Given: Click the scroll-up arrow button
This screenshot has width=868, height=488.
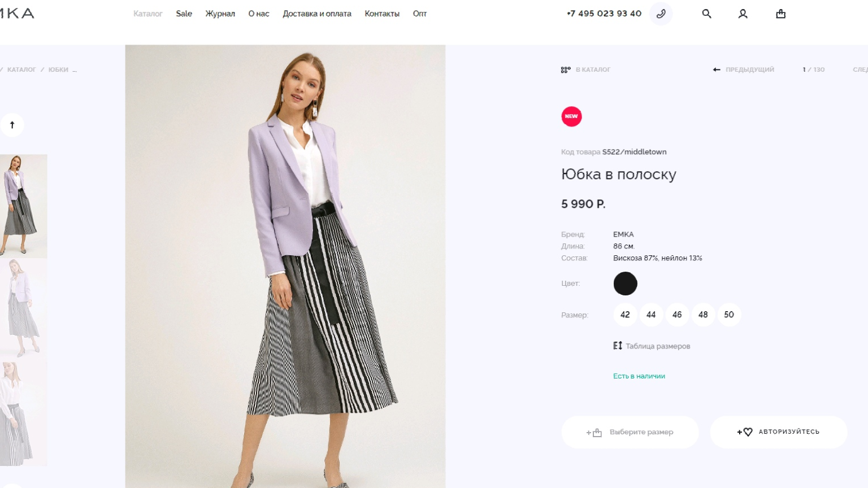Looking at the screenshot, I should tap(12, 125).
